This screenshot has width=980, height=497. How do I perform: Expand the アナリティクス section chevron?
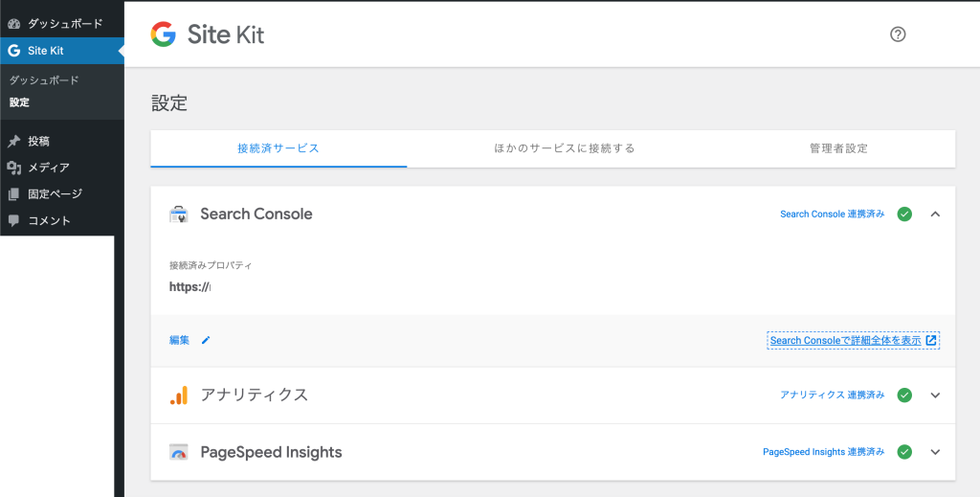pos(935,395)
